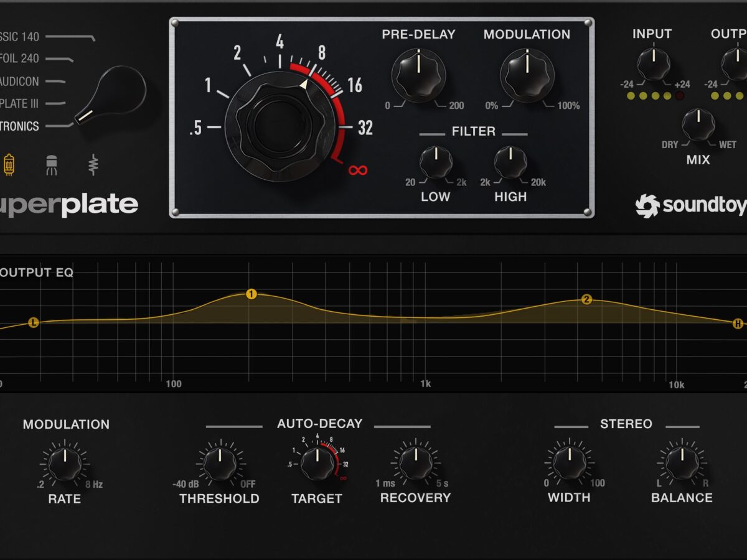
Task: Click EQ band node 2
Action: click(x=586, y=300)
